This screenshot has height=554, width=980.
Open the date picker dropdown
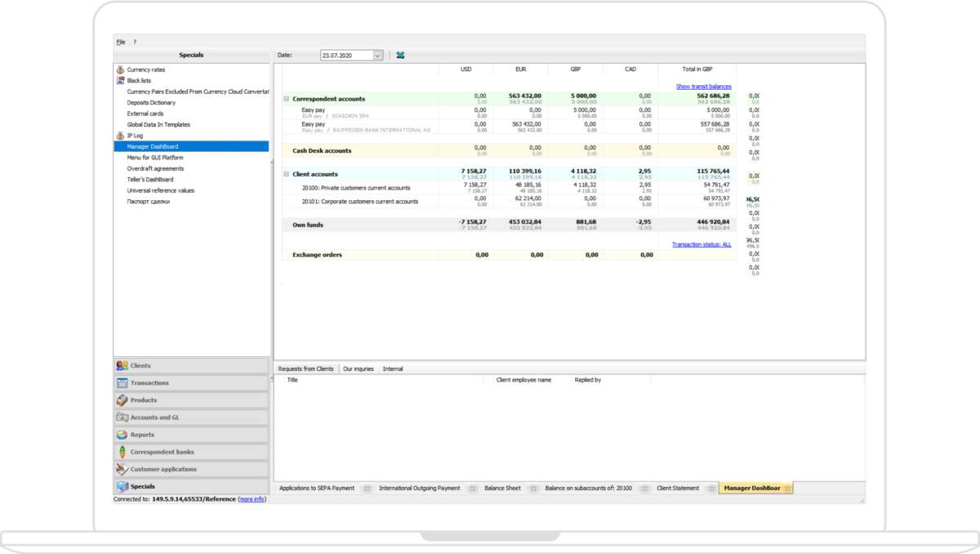378,55
